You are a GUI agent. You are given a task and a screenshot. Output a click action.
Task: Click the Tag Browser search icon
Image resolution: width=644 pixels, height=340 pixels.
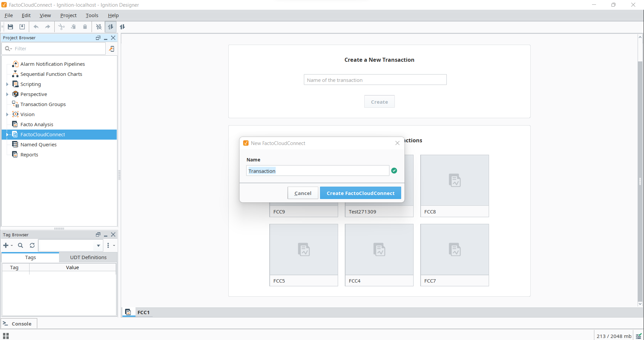tap(20, 246)
